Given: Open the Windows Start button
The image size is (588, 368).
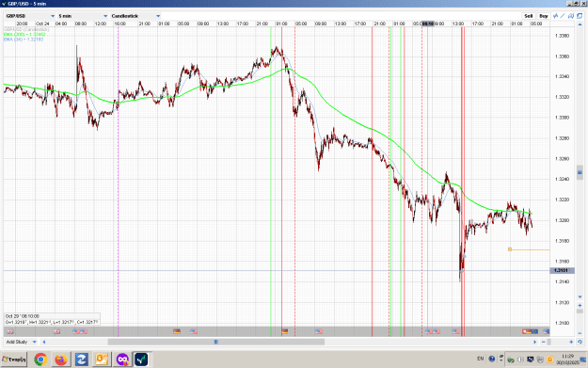Looking at the screenshot, I should (x=14, y=360).
